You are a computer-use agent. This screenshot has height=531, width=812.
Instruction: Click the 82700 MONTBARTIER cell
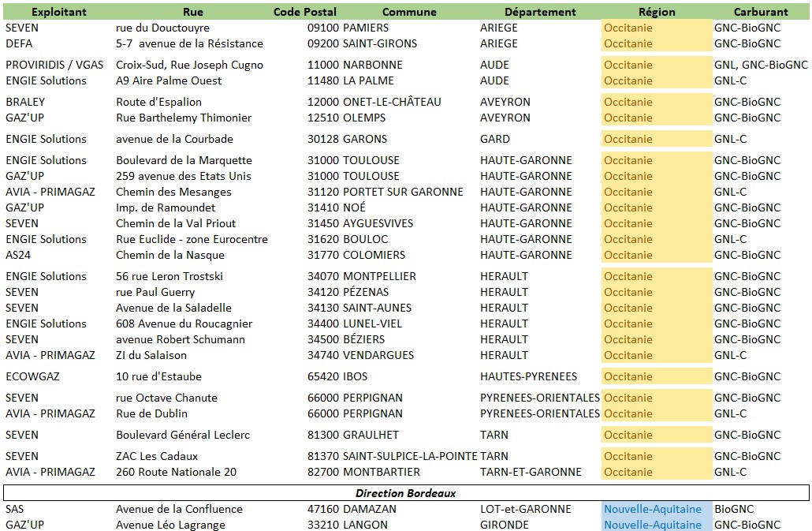tap(363, 472)
